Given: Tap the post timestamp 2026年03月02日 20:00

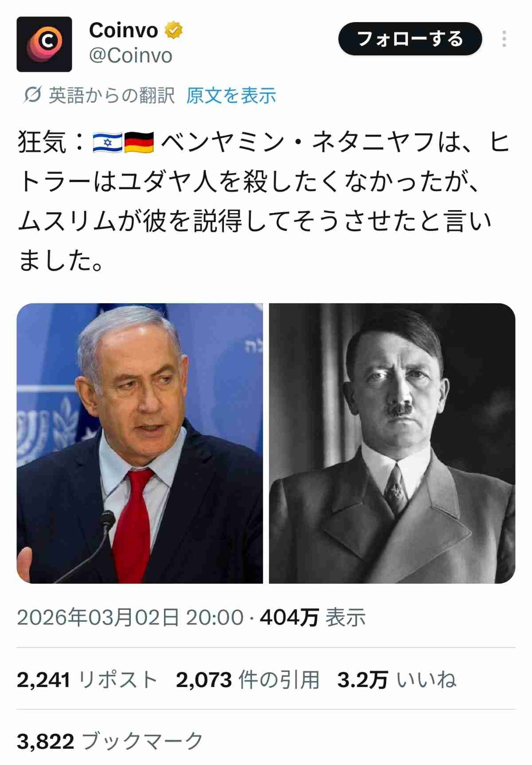Looking at the screenshot, I should point(130,617).
